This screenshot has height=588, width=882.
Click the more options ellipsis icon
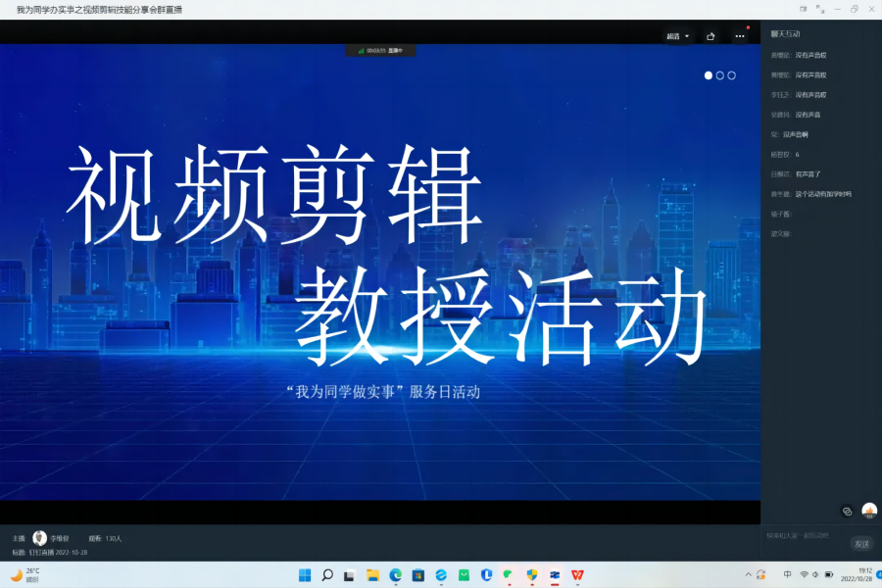(740, 35)
